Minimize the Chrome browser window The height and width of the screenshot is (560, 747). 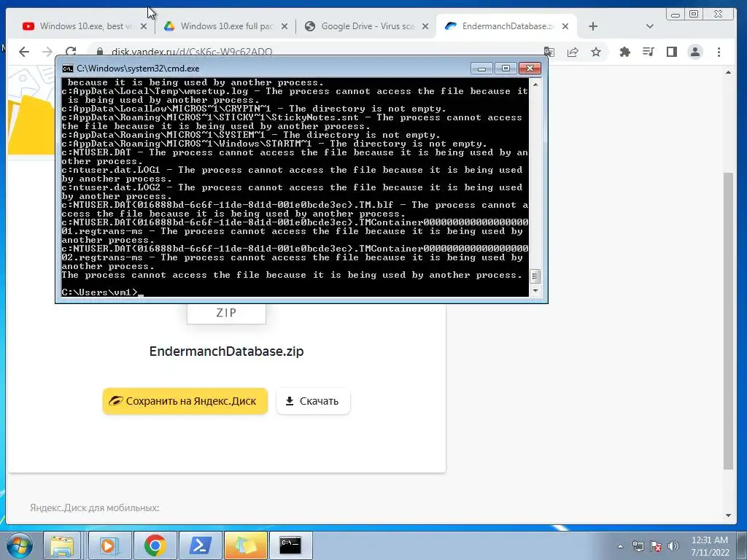(x=676, y=15)
